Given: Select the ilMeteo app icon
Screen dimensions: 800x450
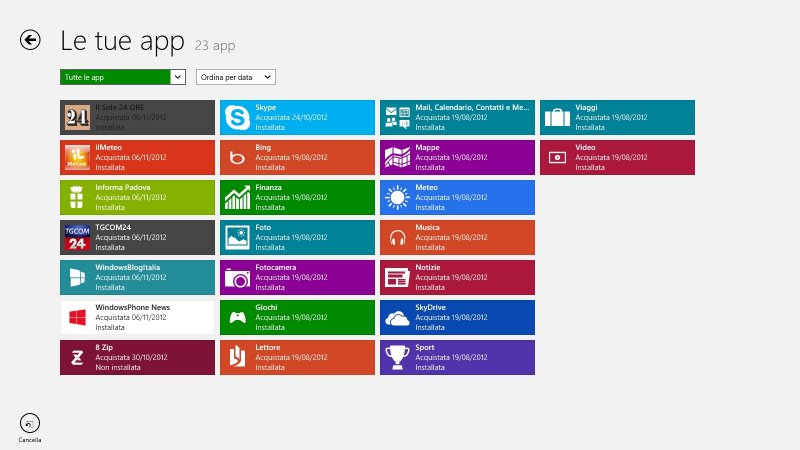Looking at the screenshot, I should pyautogui.click(x=77, y=157).
